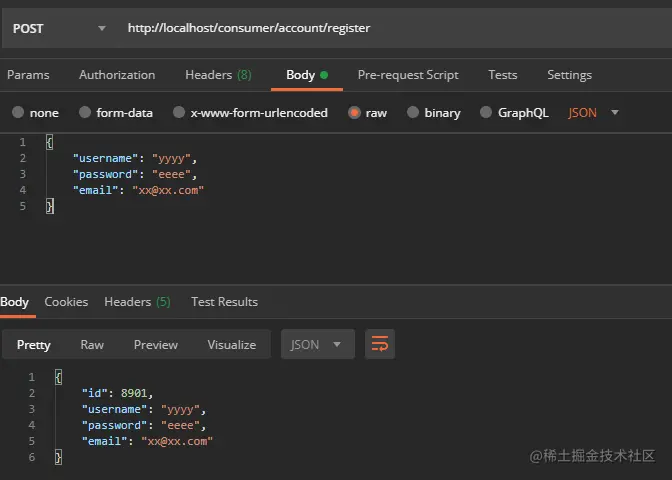
Task: Select the binary body radio button
Action: click(413, 112)
